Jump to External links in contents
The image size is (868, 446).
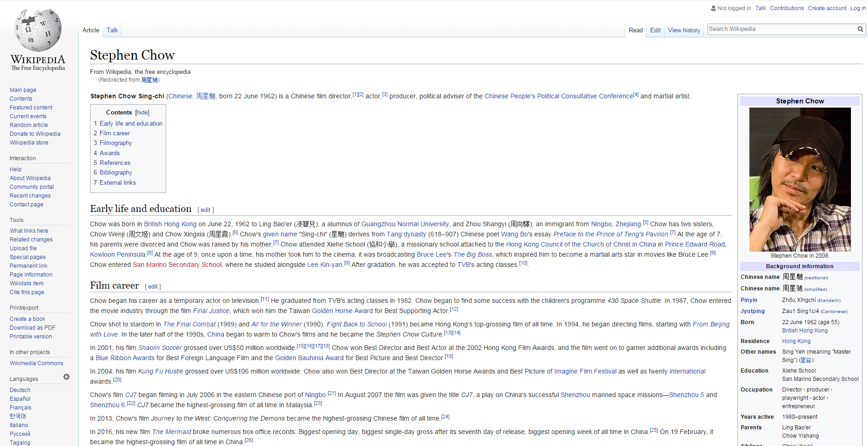tap(118, 183)
